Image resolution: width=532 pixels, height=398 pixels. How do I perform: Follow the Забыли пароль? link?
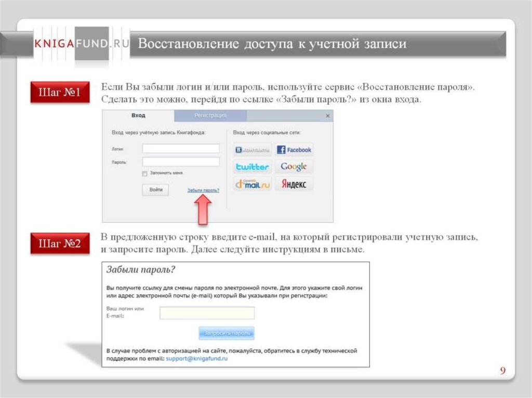tap(203, 190)
